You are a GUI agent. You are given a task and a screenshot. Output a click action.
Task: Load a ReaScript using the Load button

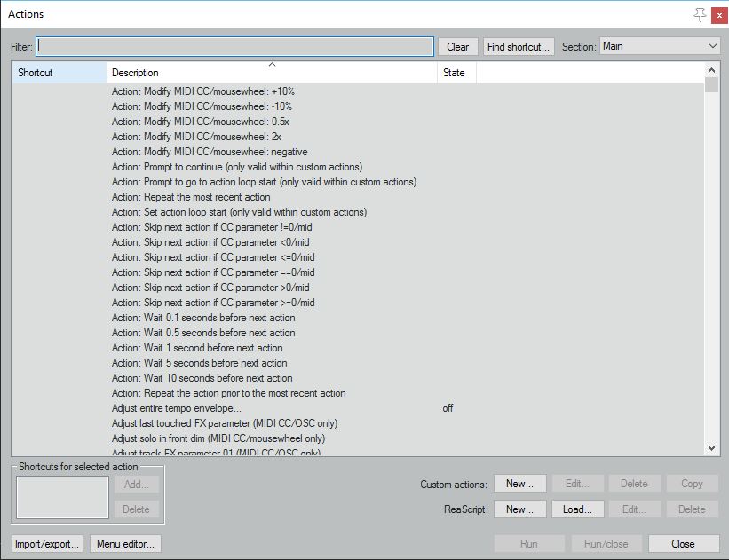[x=577, y=509]
